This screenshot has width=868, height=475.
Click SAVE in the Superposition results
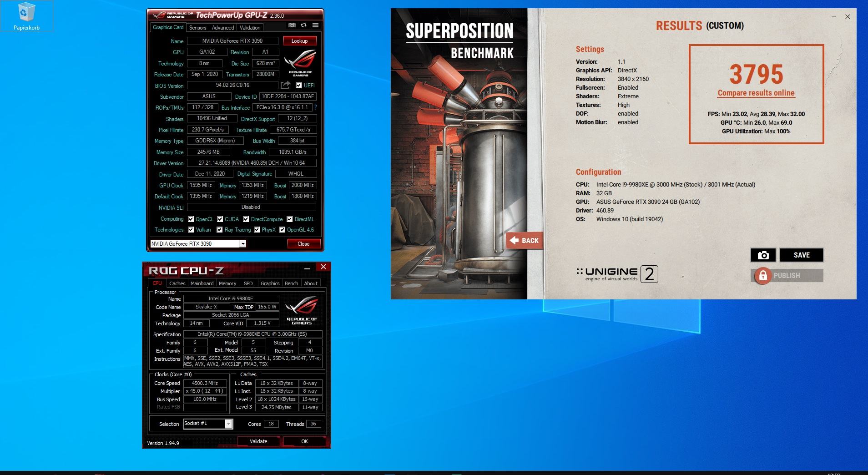pyautogui.click(x=802, y=255)
